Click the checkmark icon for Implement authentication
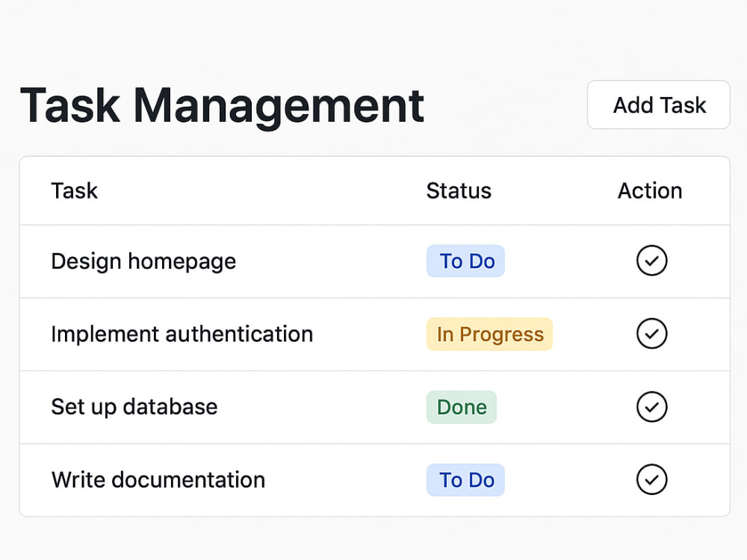Screen dimensions: 747x560 tap(651, 333)
